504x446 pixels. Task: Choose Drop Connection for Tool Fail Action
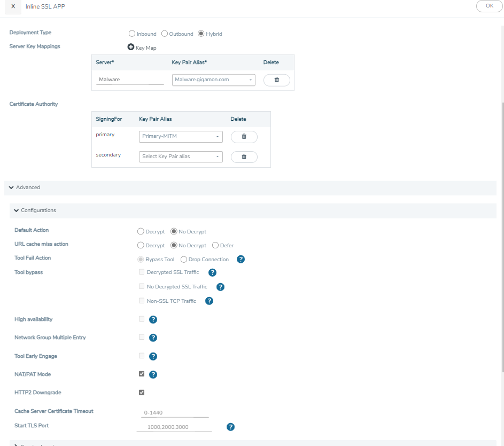[183, 259]
